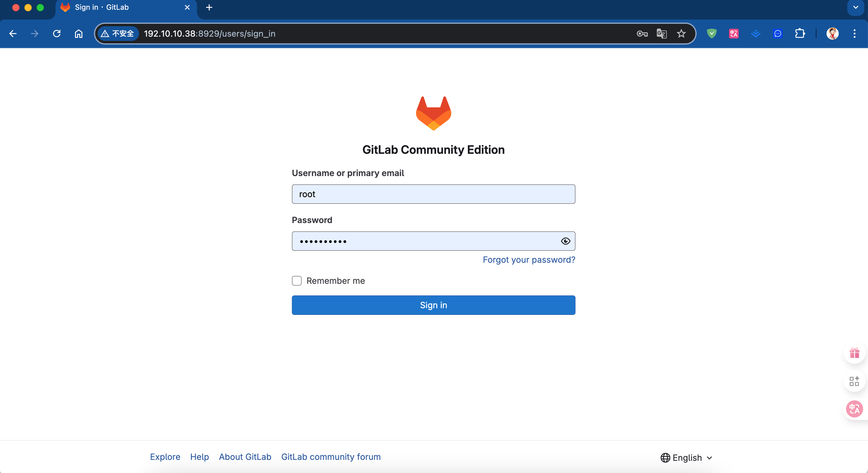This screenshot has height=473, width=868.
Task: Open the saved passwords key icon
Action: coord(642,34)
